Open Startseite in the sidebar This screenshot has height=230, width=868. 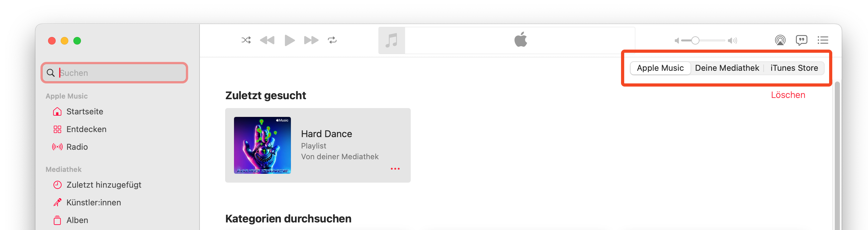[x=84, y=112]
